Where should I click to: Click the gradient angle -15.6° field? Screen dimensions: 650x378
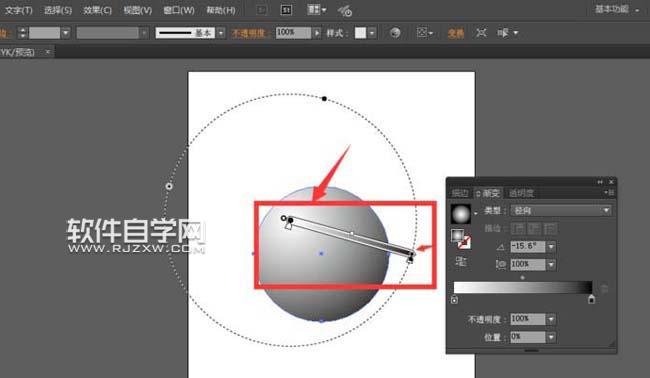click(x=528, y=247)
